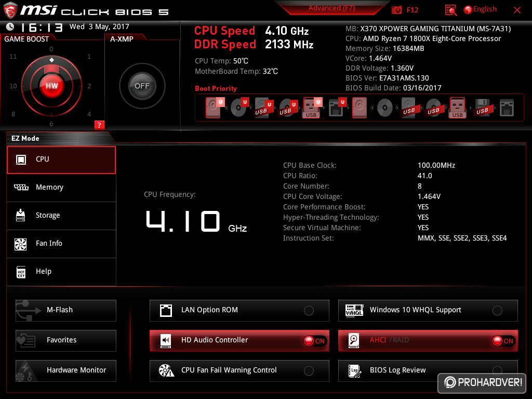Click the BIOS Ver E7A31AMS.130 text
Viewport: 532px width, 399px height.
(x=387, y=78)
